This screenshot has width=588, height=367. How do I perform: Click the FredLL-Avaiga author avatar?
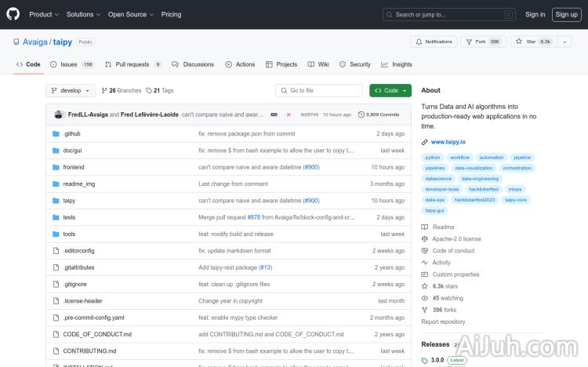pos(59,114)
